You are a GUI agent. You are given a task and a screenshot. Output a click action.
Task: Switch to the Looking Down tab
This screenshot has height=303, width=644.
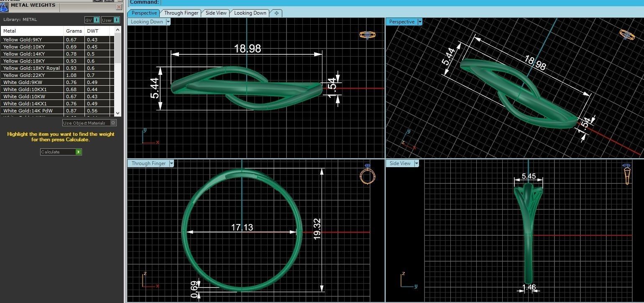tap(250, 13)
